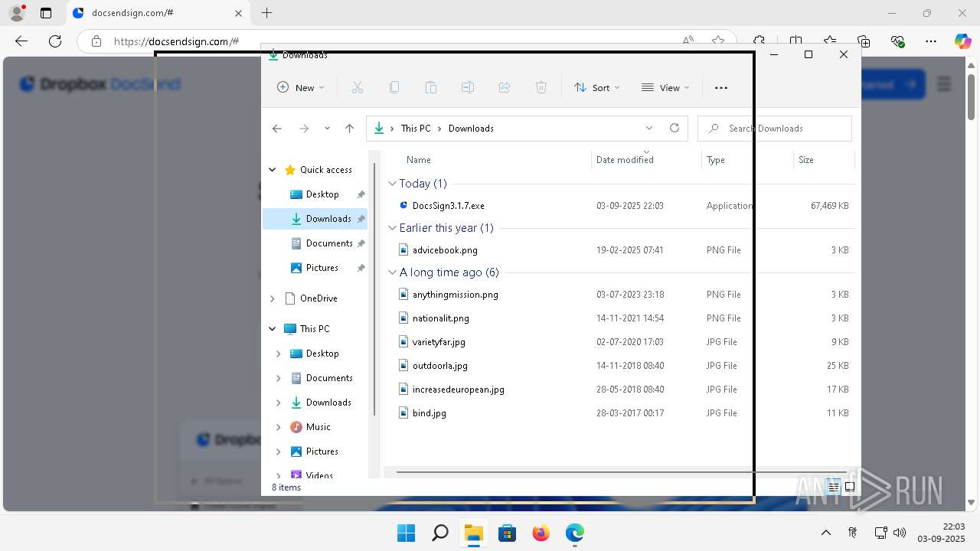The width and height of the screenshot is (980, 551).
Task: Expand Music under This PC
Action: [279, 427]
